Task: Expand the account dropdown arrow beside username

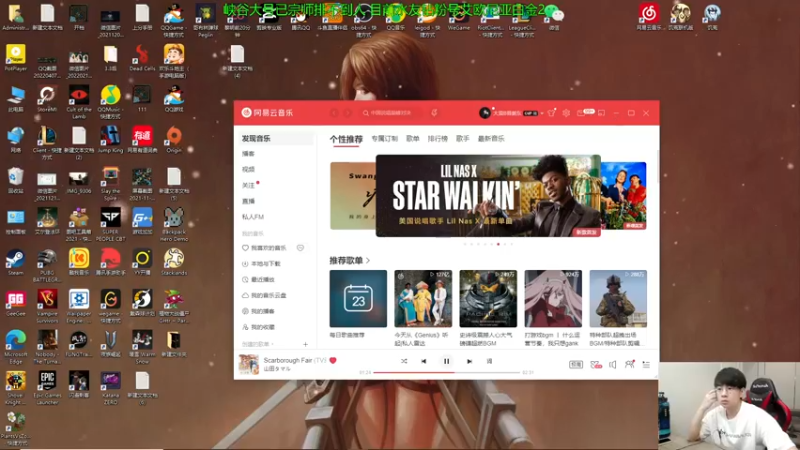Action: point(542,113)
